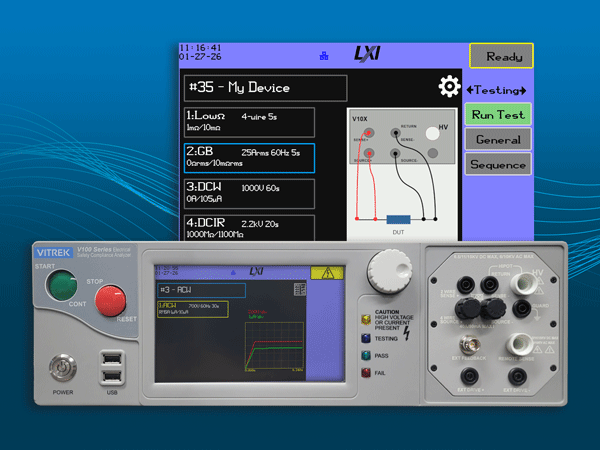Turn the rotary control knob
The width and height of the screenshot is (600, 450).
click(387, 270)
